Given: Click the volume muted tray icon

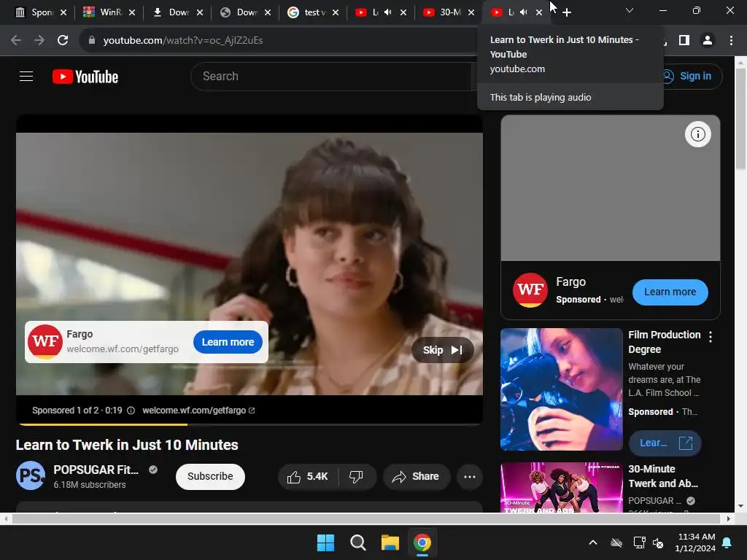Looking at the screenshot, I should [x=658, y=542].
